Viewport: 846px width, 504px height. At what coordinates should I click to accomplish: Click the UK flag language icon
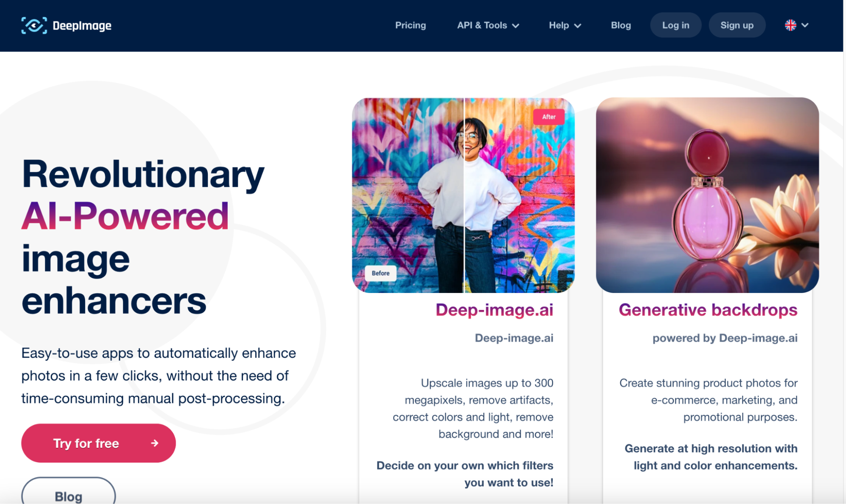click(x=790, y=25)
